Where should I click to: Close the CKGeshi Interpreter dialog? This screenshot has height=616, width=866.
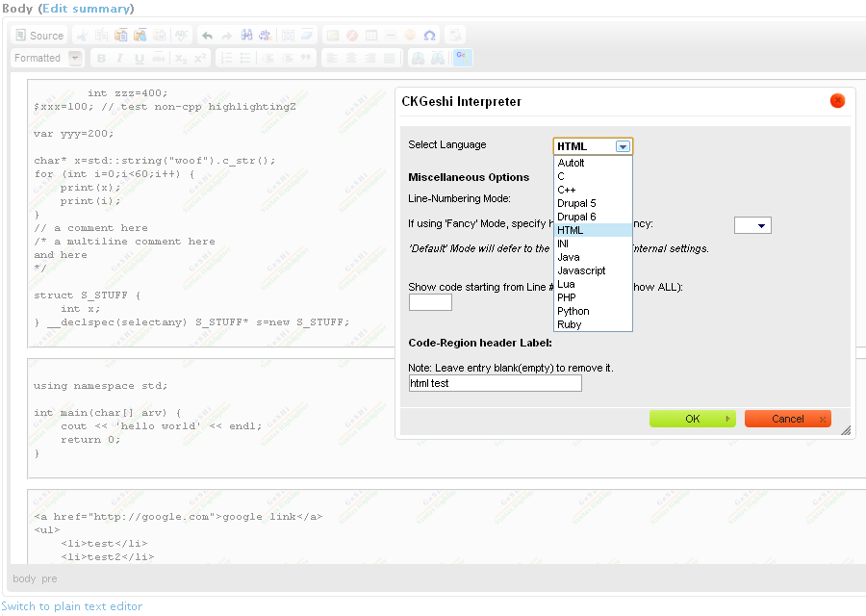[x=837, y=101]
